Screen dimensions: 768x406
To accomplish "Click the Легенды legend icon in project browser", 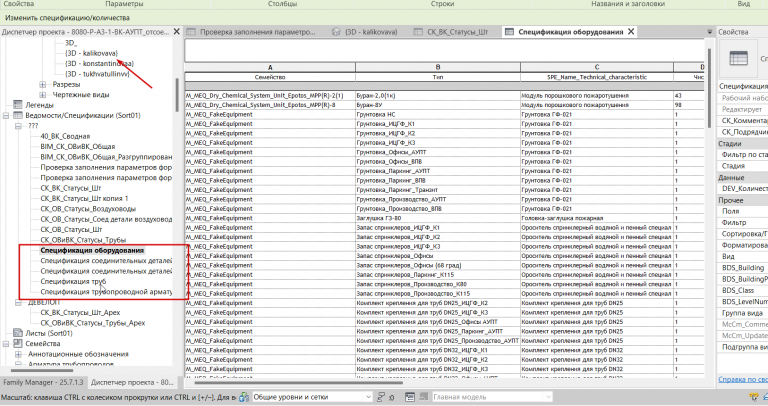I will (18, 105).
